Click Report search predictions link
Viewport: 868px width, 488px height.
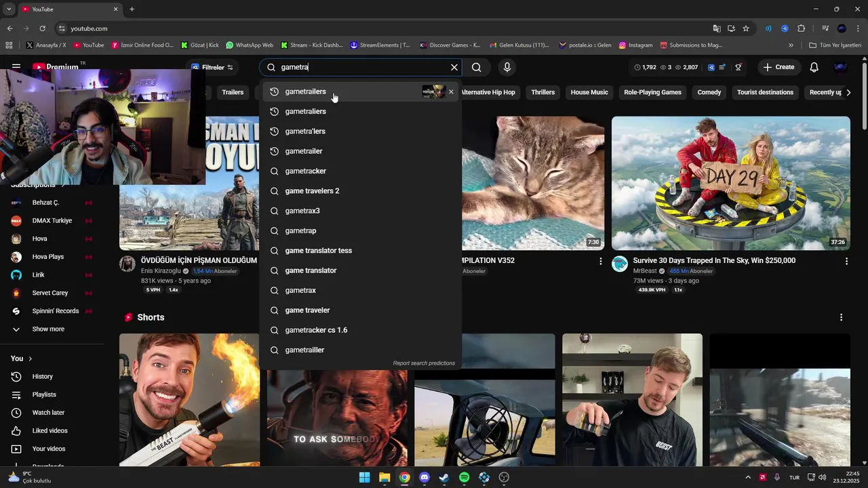424,363
